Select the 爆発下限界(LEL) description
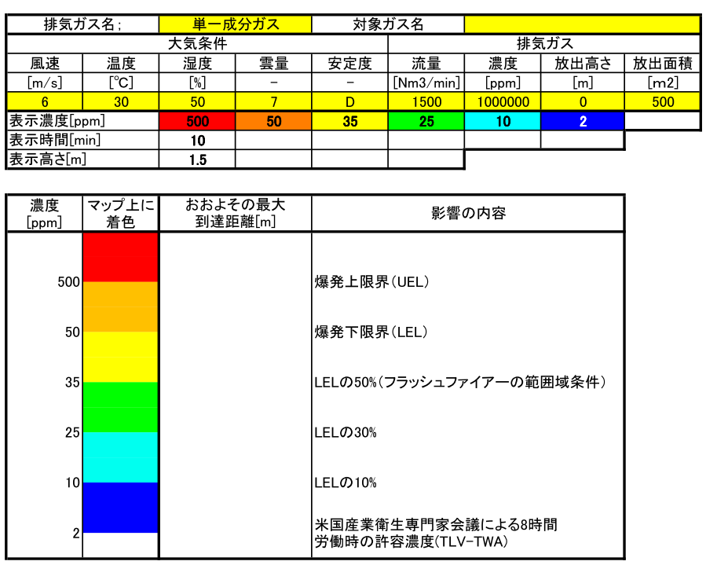The width and height of the screenshot is (728, 587). point(371,332)
